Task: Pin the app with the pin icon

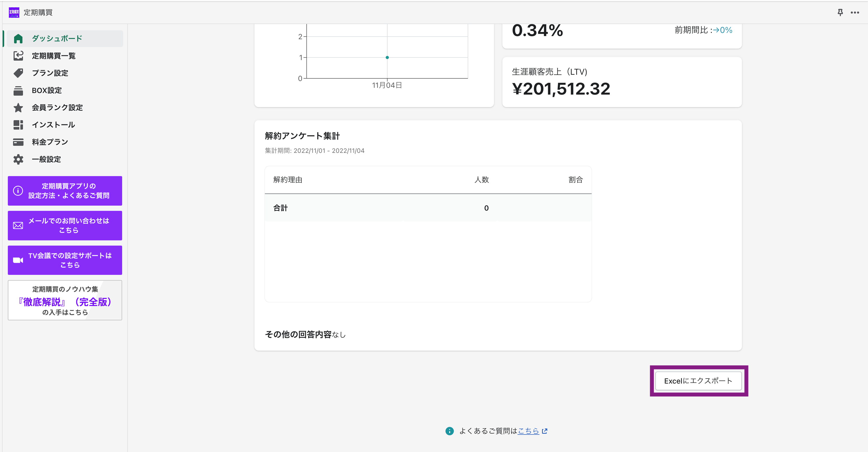Action: 840,13
